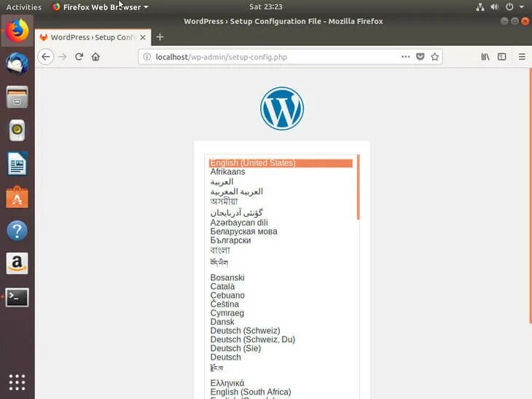Expand the system menu arrow
532x399 pixels.
[x=522, y=7]
